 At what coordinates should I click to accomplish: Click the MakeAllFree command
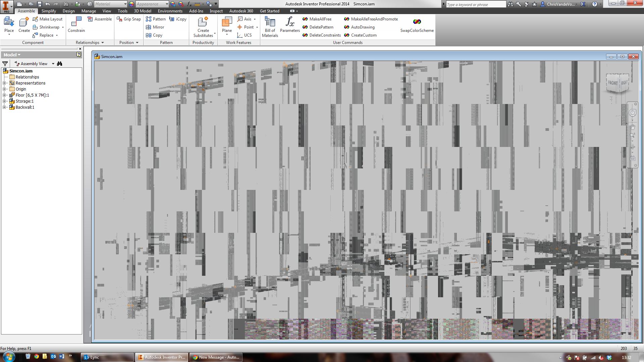pyautogui.click(x=317, y=19)
